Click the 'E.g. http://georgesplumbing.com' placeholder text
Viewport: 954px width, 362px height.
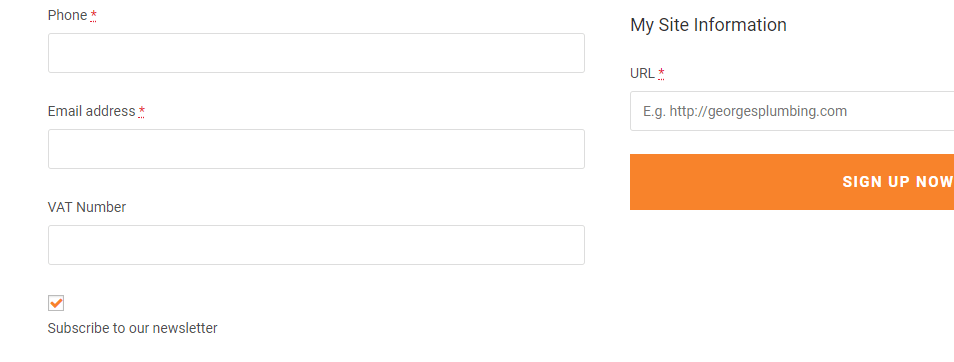pyautogui.click(x=745, y=111)
